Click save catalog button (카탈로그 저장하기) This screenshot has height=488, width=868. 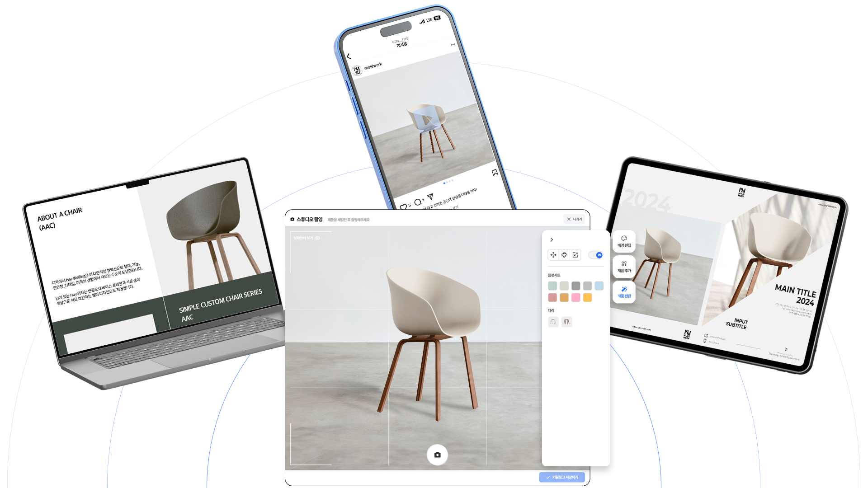click(562, 477)
